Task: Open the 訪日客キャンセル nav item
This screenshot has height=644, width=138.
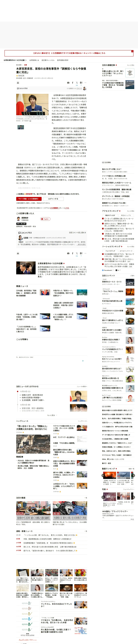Action: tap(48, 60)
